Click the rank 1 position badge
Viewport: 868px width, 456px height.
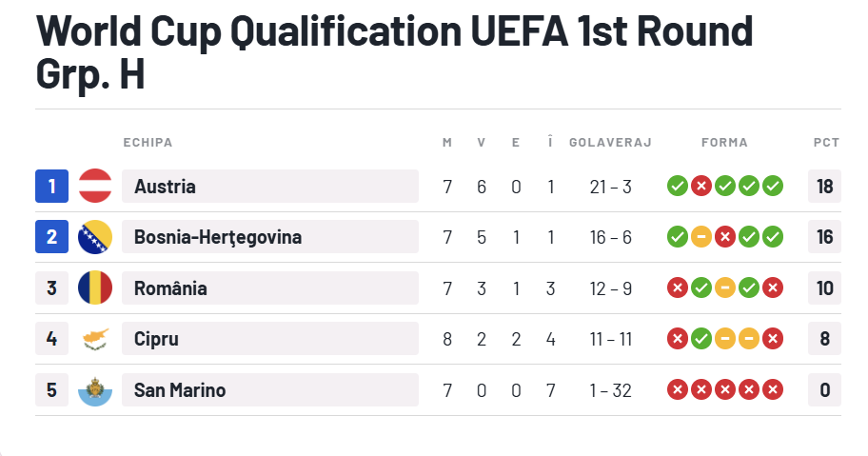coord(51,186)
